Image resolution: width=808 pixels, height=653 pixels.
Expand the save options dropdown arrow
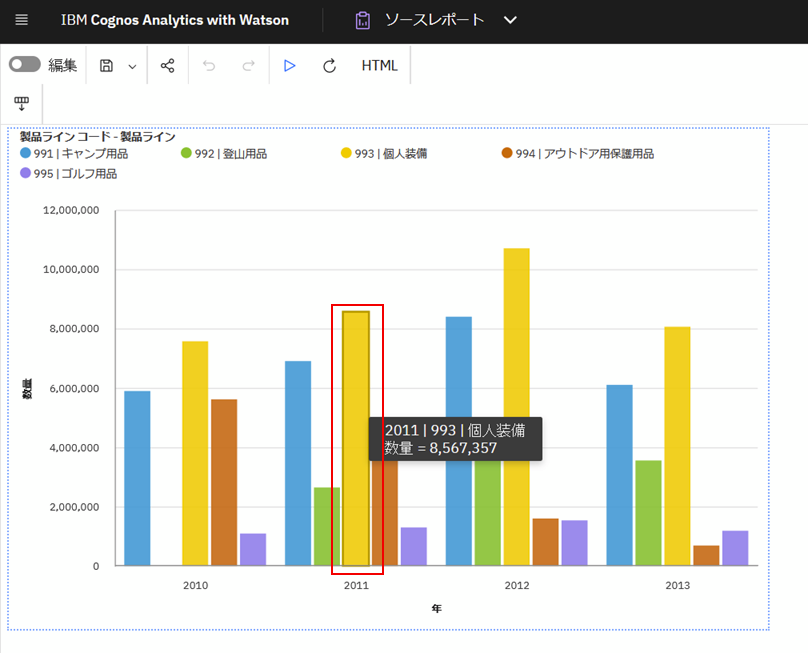pyautogui.click(x=132, y=66)
